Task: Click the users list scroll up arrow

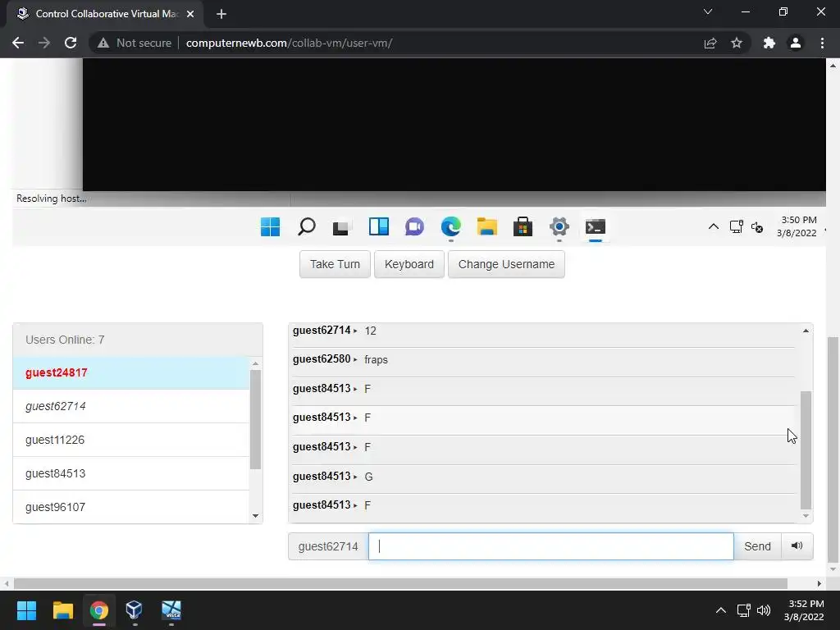Action: click(256, 363)
